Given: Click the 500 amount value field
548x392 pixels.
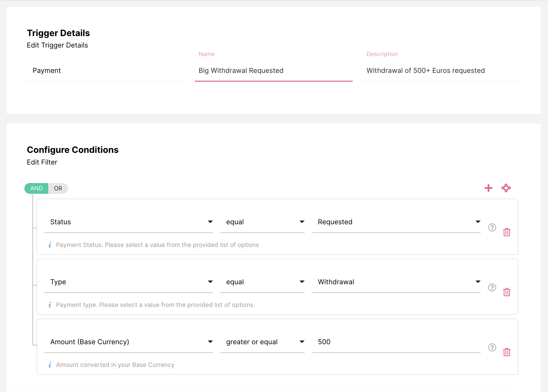Looking at the screenshot, I should tap(396, 342).
